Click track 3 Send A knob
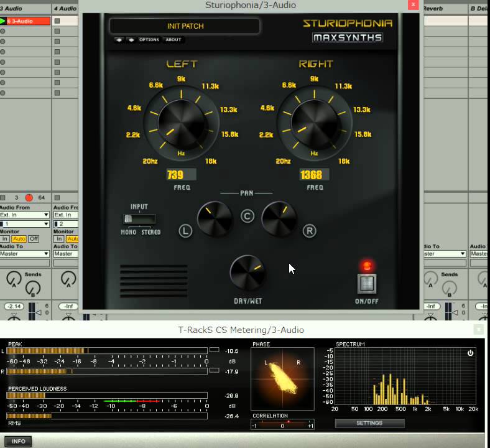The image size is (490, 448). pos(14,278)
